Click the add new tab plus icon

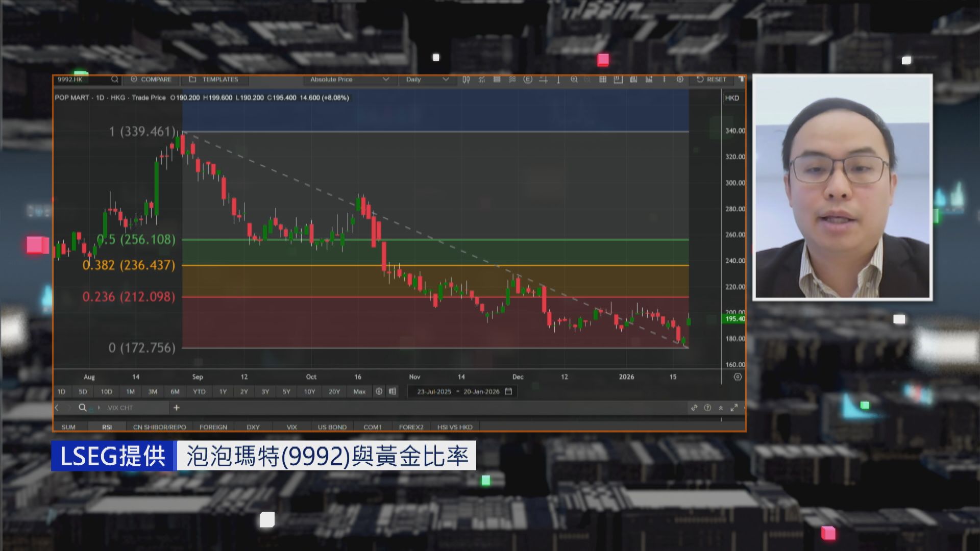click(177, 408)
